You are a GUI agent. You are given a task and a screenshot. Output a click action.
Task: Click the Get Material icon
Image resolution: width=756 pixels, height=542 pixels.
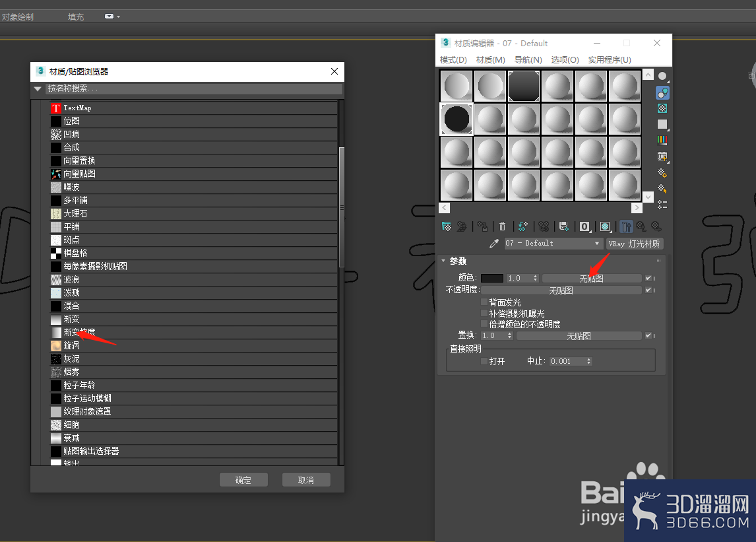click(447, 226)
